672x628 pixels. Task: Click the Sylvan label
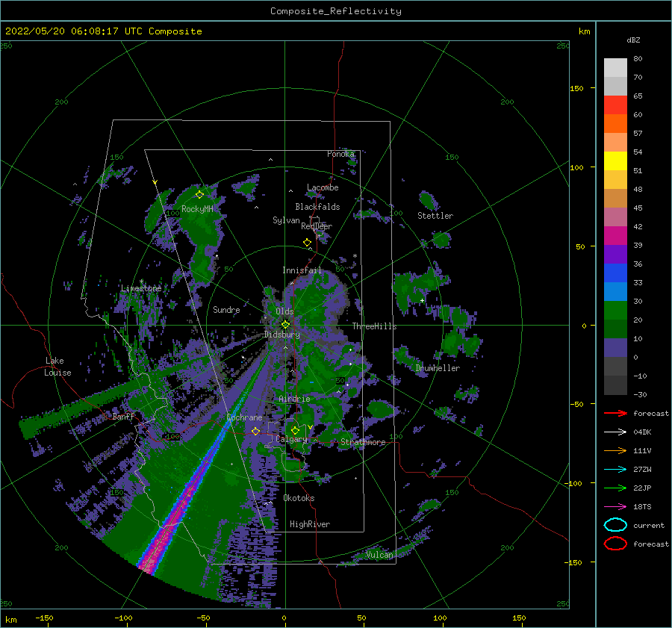pos(286,220)
